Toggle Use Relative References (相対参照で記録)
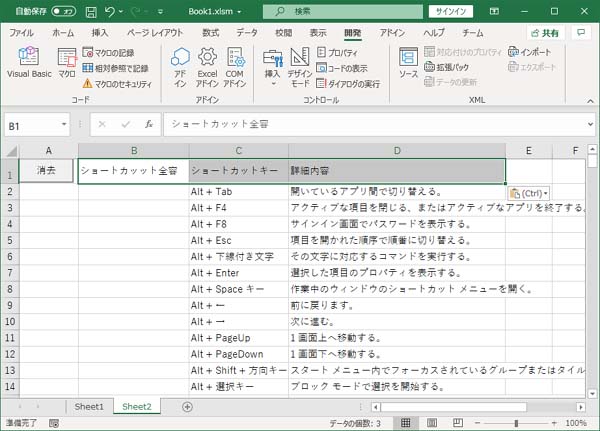This screenshot has height=431, width=600. [x=116, y=68]
